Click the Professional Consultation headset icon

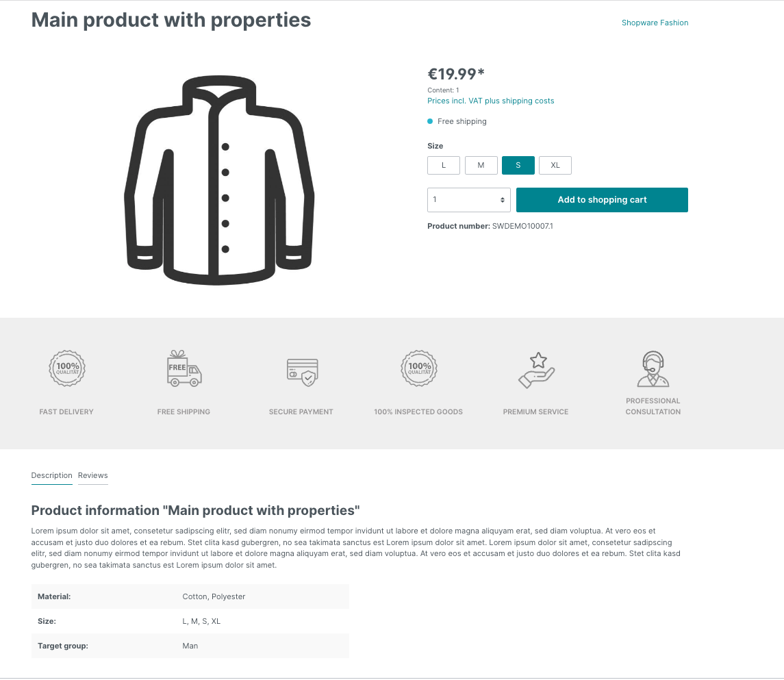(x=653, y=369)
